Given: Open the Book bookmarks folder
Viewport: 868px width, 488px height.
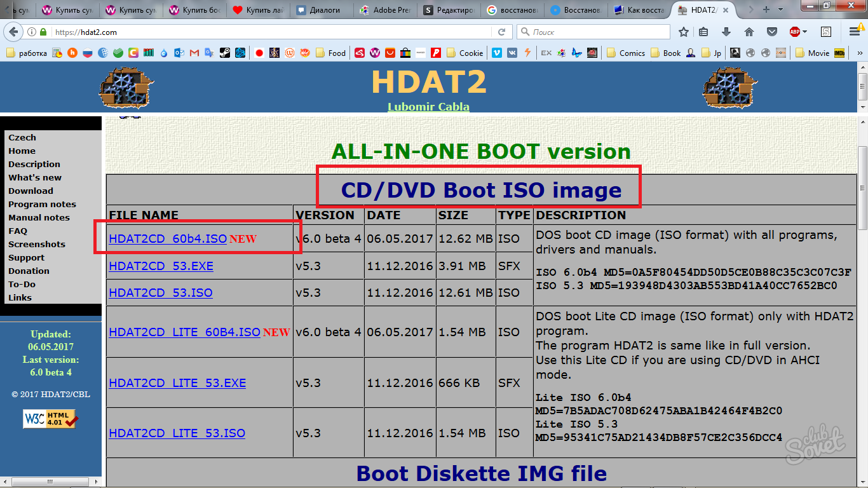Looking at the screenshot, I should (666, 53).
